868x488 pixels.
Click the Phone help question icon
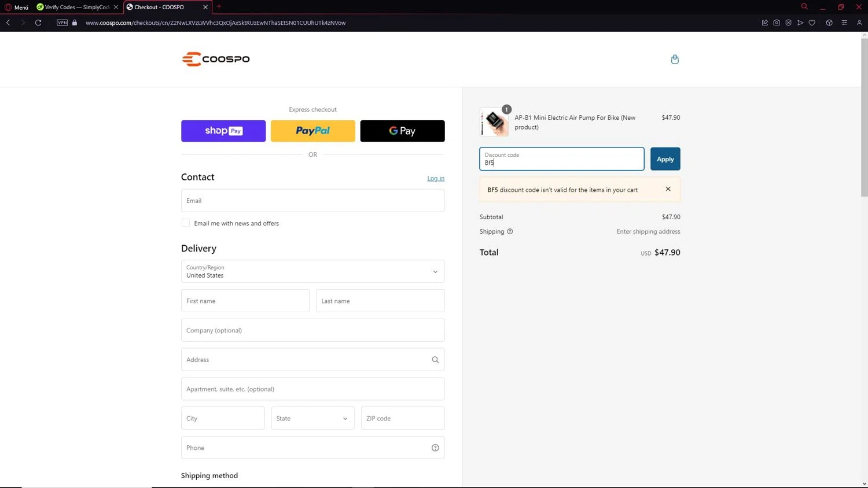pos(435,448)
